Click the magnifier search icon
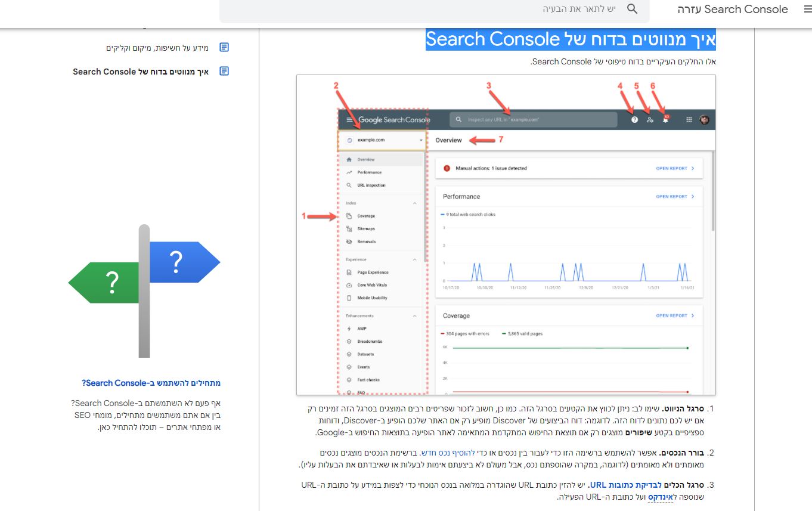 pyautogui.click(x=633, y=9)
